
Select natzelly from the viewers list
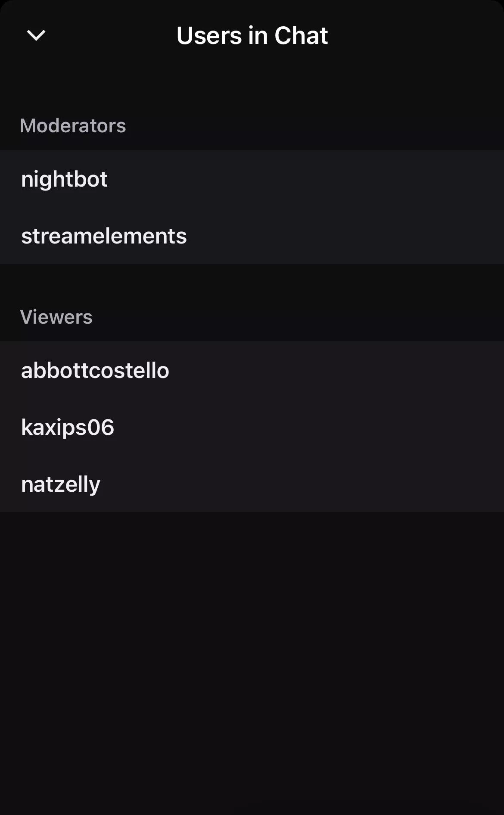pyautogui.click(x=61, y=484)
